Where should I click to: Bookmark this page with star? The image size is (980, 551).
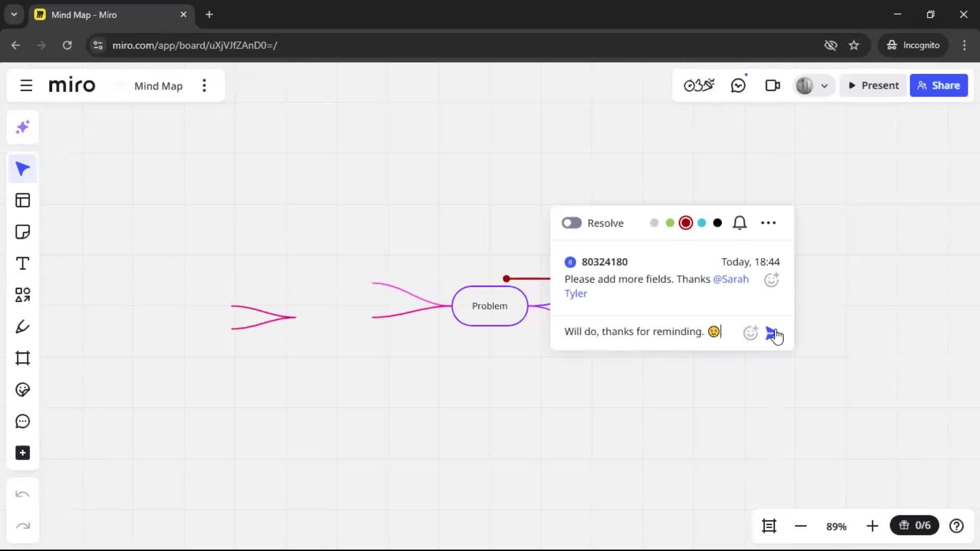[x=853, y=45]
